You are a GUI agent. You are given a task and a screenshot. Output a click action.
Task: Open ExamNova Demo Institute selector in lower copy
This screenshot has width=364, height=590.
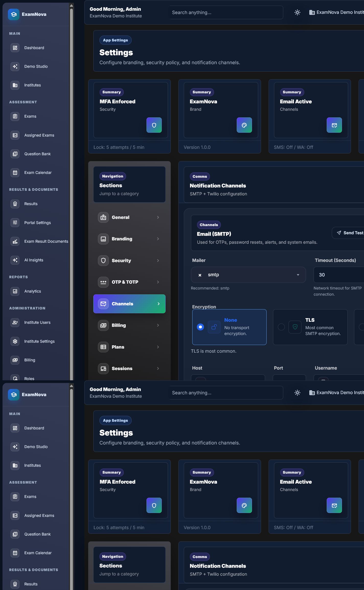(x=336, y=393)
